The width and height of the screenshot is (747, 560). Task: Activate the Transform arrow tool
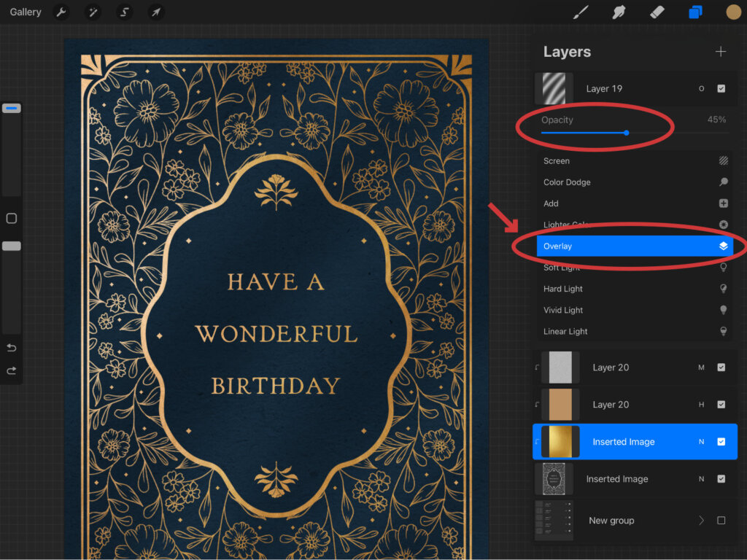tap(155, 12)
